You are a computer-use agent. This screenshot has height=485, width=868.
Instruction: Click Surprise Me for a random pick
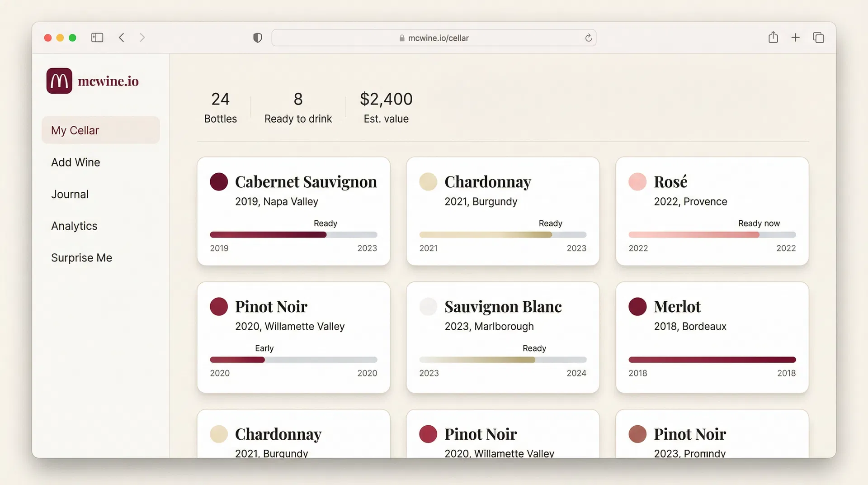81,257
